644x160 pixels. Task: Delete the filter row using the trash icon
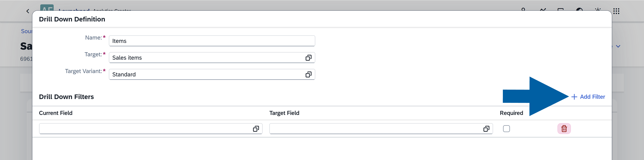[x=564, y=128]
